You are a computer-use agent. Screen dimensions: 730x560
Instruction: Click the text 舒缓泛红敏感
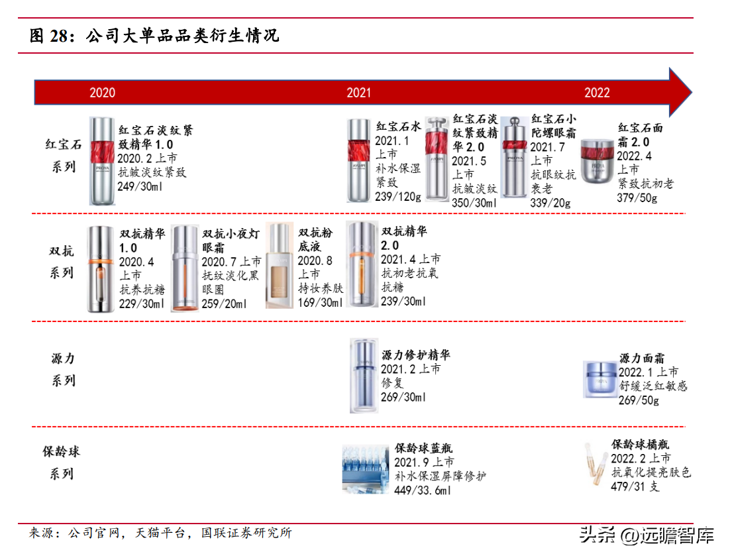click(653, 386)
